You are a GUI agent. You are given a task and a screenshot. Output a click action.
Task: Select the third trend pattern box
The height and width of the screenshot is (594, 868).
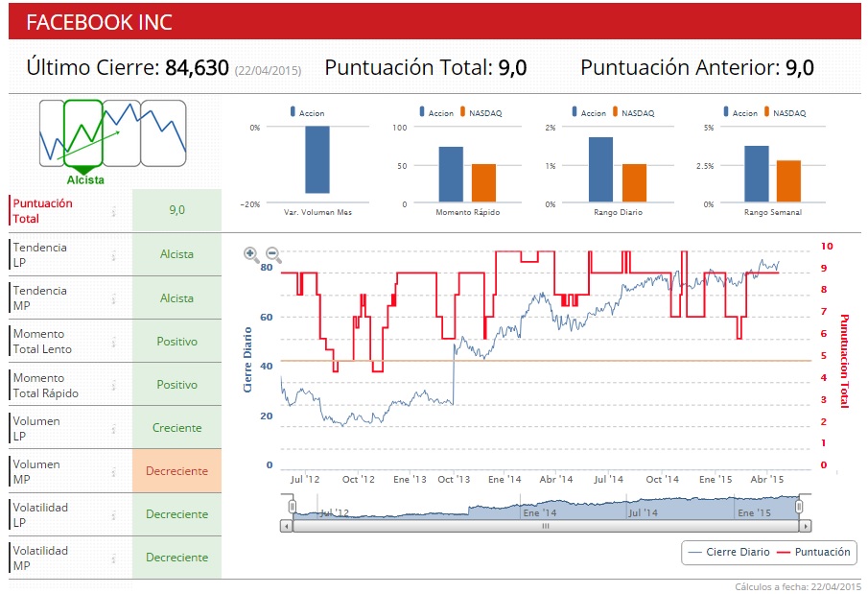122,133
